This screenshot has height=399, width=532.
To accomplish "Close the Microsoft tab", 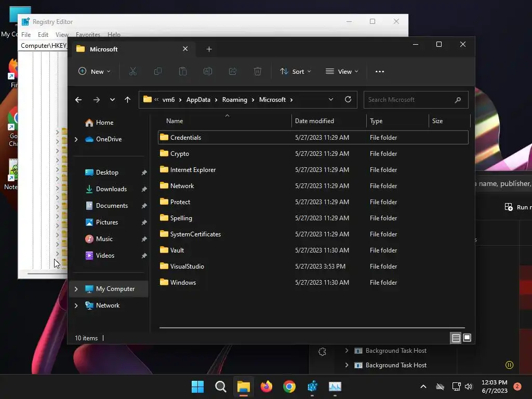I will pos(185,49).
